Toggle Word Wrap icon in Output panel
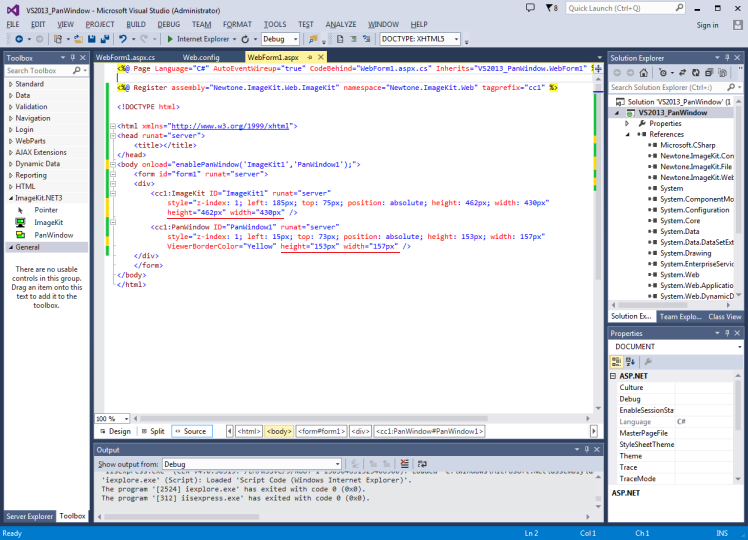 point(422,464)
